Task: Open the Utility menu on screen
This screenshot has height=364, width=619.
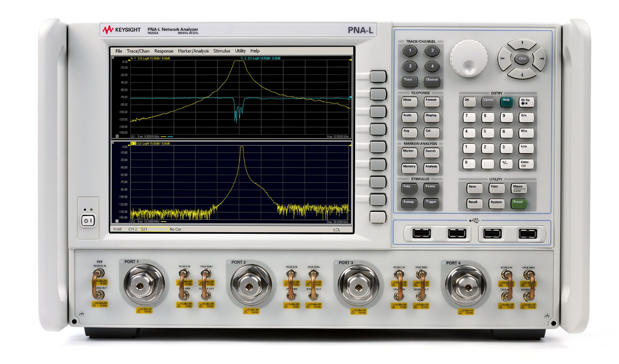Action: pos(241,50)
